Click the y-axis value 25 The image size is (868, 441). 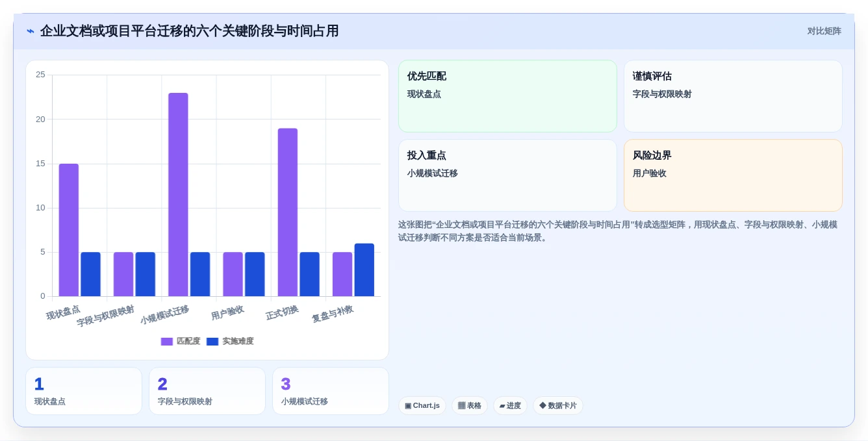coord(40,75)
